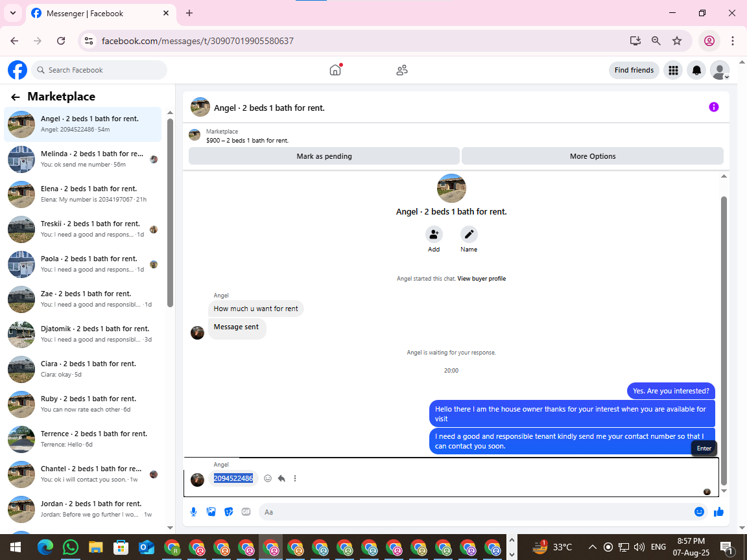
Task: Click the conversation list scrollbar
Action: point(170,213)
